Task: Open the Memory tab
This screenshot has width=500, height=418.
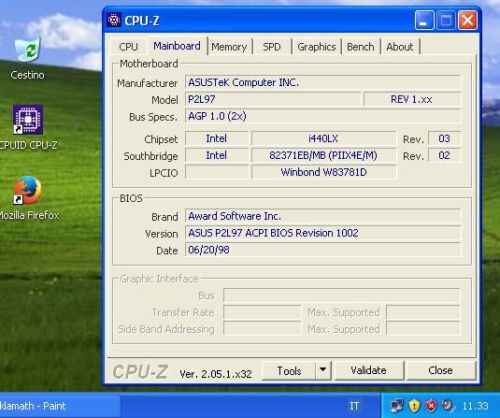Action: pyautogui.click(x=229, y=47)
